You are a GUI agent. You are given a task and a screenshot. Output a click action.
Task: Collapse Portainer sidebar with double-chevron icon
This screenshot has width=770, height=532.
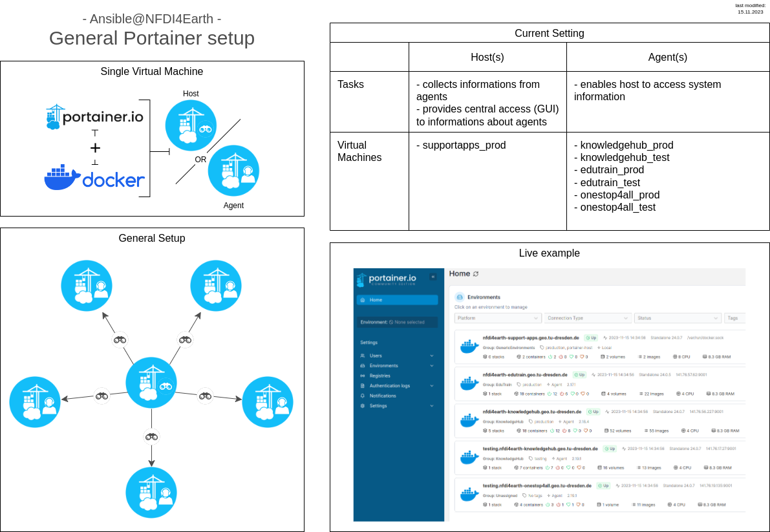point(433,277)
